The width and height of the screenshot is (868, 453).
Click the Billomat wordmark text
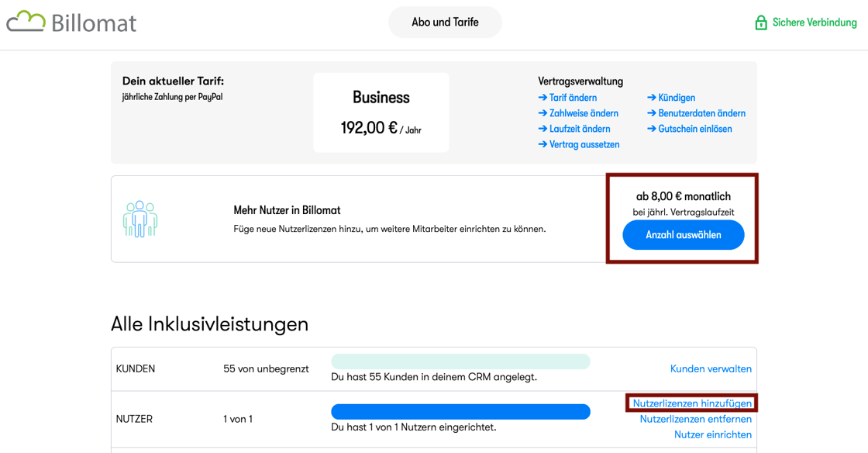click(94, 23)
